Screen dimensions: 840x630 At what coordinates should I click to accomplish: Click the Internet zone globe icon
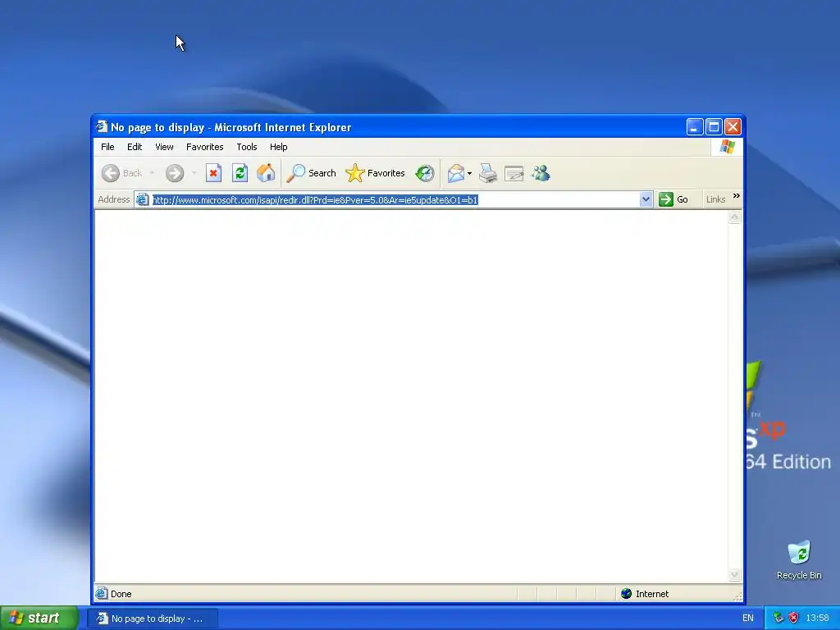[626, 594]
